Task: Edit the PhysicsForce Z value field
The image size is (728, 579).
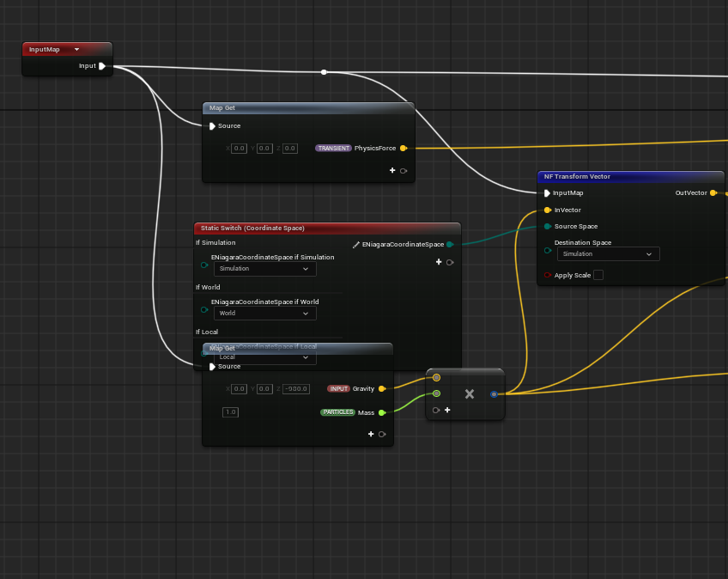Action: tap(289, 149)
